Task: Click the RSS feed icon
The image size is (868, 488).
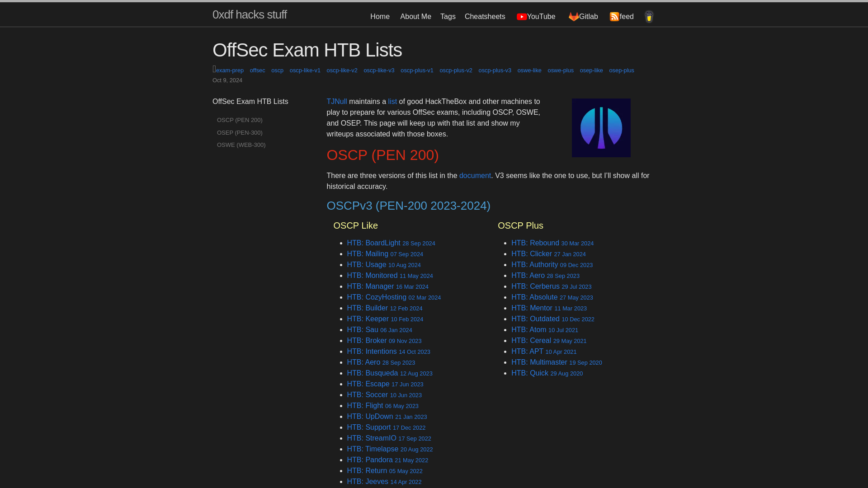Action: tap(614, 17)
